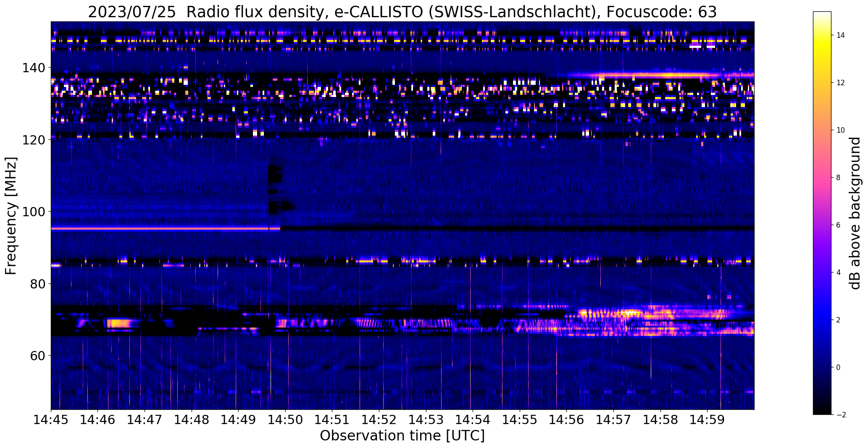The width and height of the screenshot is (868, 448).
Task: Select the 14:45 time tick label
Action: click(x=51, y=419)
